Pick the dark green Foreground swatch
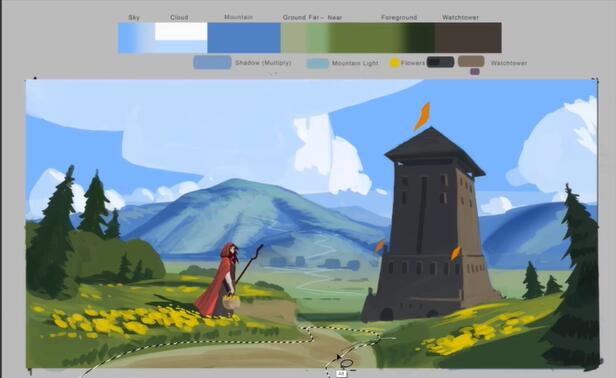The height and width of the screenshot is (378, 616). pyautogui.click(x=420, y=38)
